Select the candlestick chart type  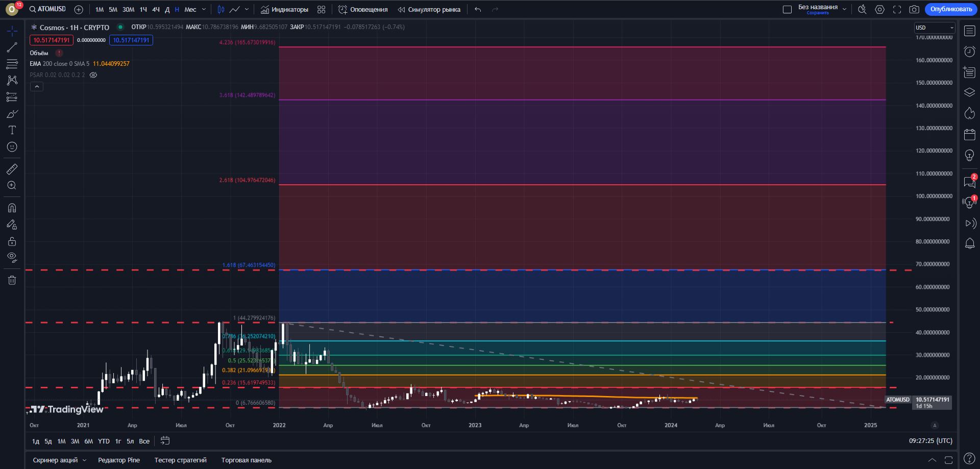click(221, 9)
